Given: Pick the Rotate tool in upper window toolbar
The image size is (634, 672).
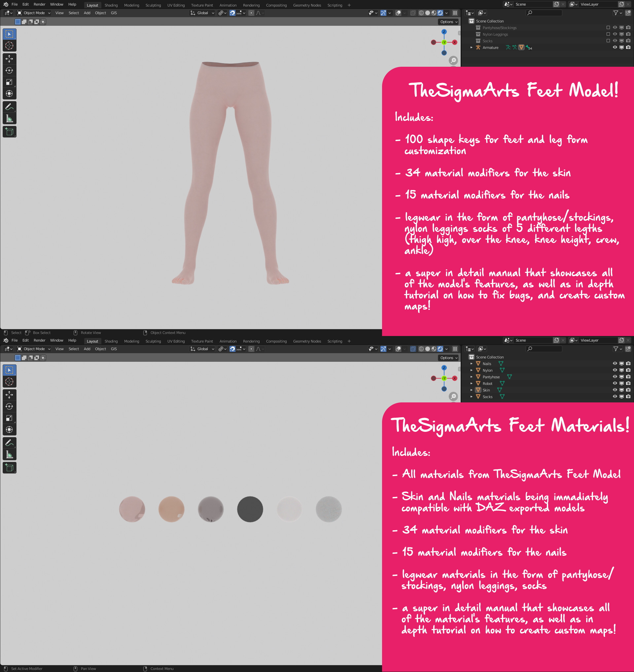Looking at the screenshot, I should [x=10, y=70].
